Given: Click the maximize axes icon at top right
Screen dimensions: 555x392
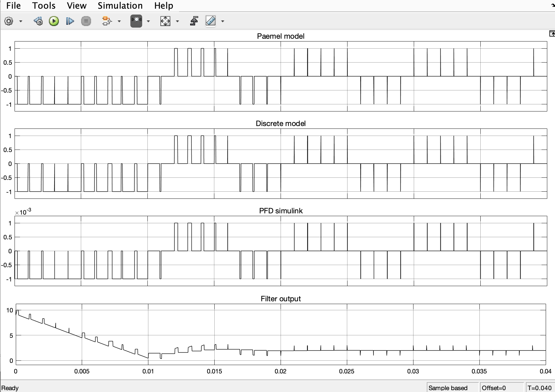Looking at the screenshot, I should [x=552, y=34].
